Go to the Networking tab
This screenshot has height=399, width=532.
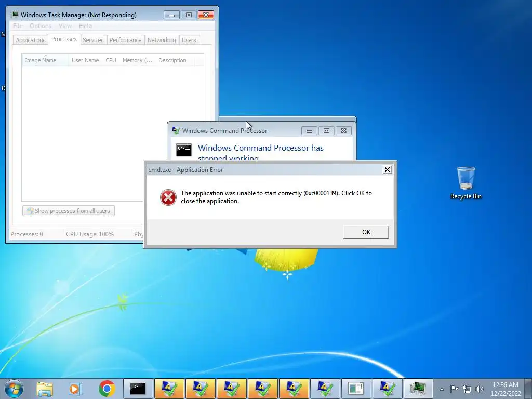click(162, 40)
